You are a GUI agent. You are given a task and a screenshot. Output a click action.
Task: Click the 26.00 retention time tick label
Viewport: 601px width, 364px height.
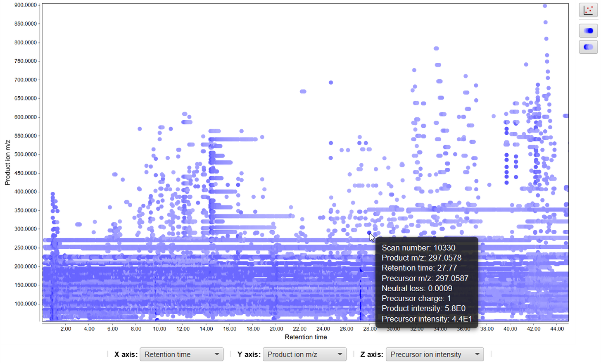click(347, 329)
